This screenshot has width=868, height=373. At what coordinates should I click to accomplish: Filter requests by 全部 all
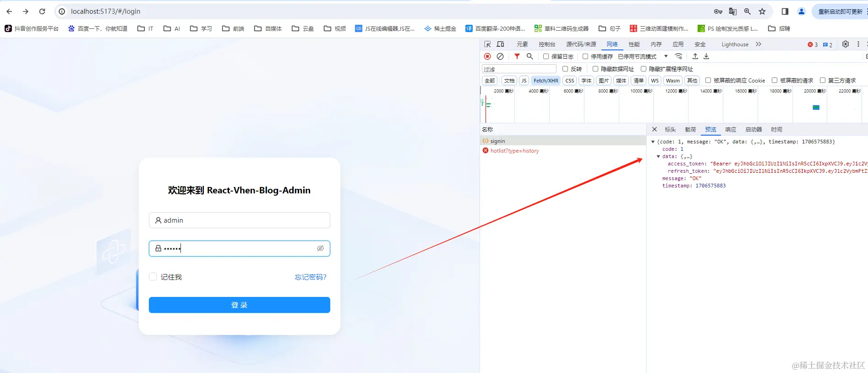tap(490, 81)
